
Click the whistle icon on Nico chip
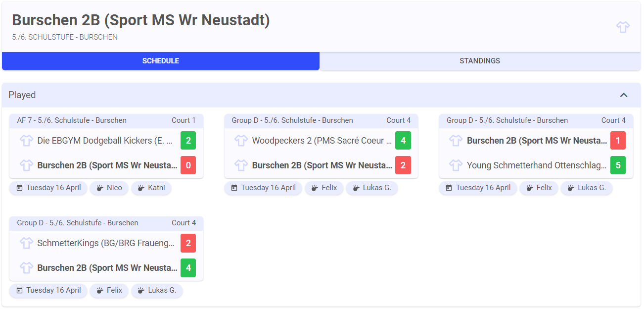100,188
